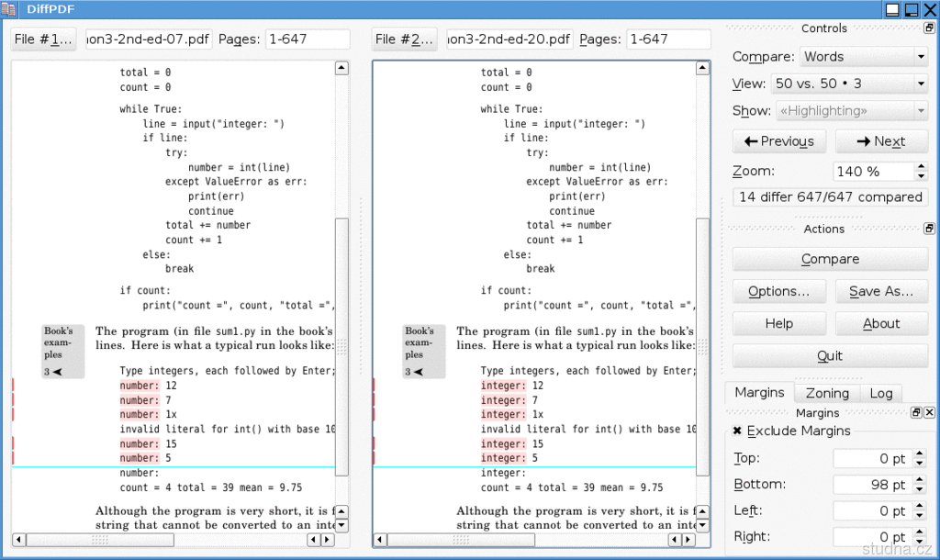
Task: Click the File #1 pages input field
Action: coord(308,39)
